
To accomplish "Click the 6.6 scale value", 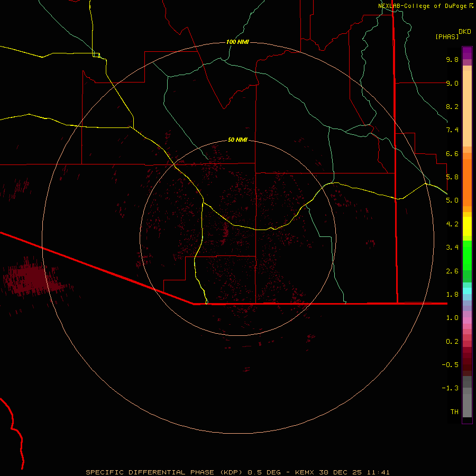I will [452, 153].
